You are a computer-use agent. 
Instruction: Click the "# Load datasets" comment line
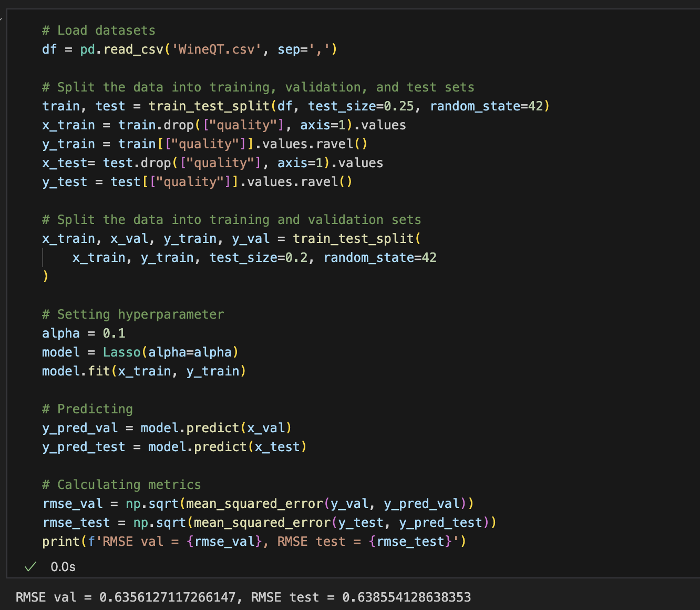(99, 30)
